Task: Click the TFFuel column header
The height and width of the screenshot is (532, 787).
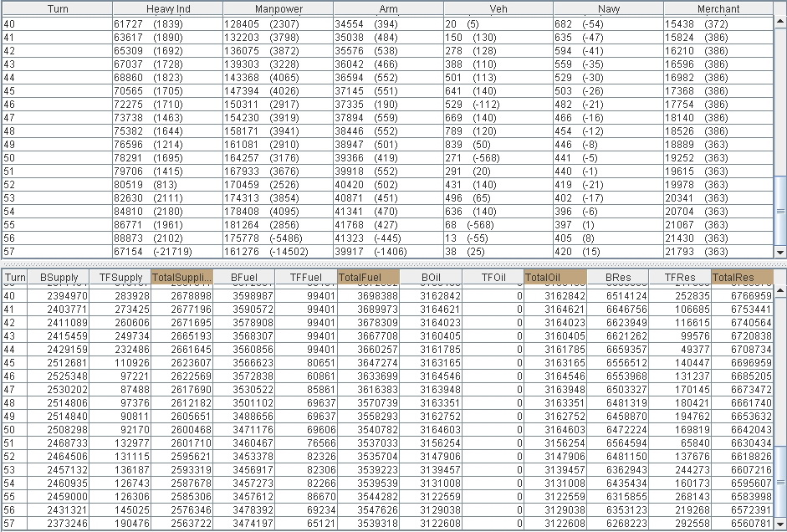Action: pos(306,277)
